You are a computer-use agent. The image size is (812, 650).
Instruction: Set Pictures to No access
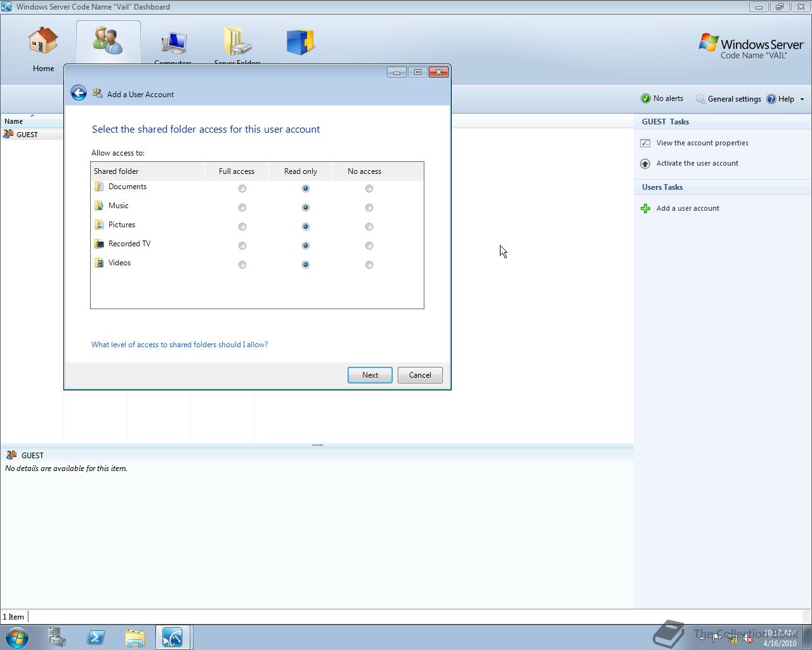pos(369,227)
